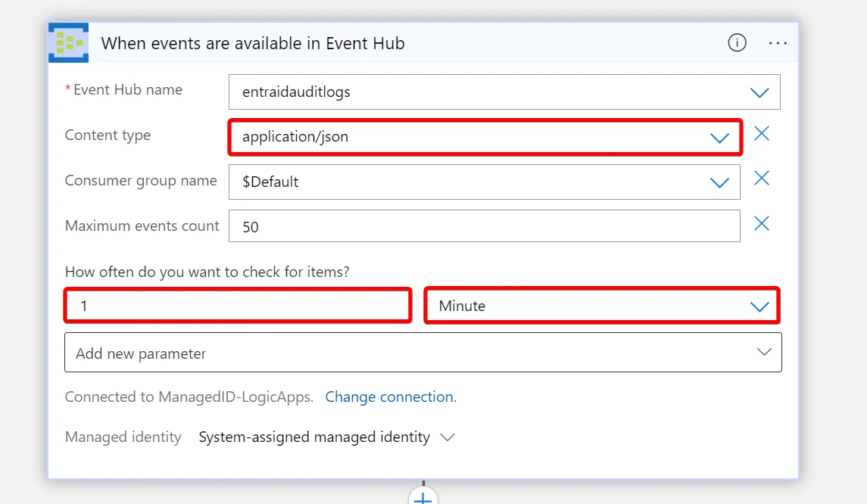Click the Maximum events count field
867x504 pixels.
485,226
